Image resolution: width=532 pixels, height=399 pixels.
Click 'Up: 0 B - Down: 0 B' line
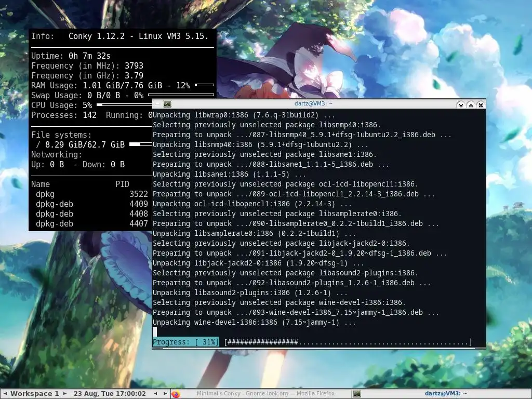point(78,165)
